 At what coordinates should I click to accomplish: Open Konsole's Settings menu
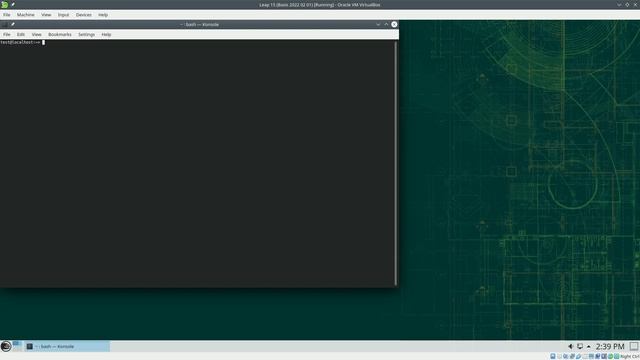click(86, 35)
